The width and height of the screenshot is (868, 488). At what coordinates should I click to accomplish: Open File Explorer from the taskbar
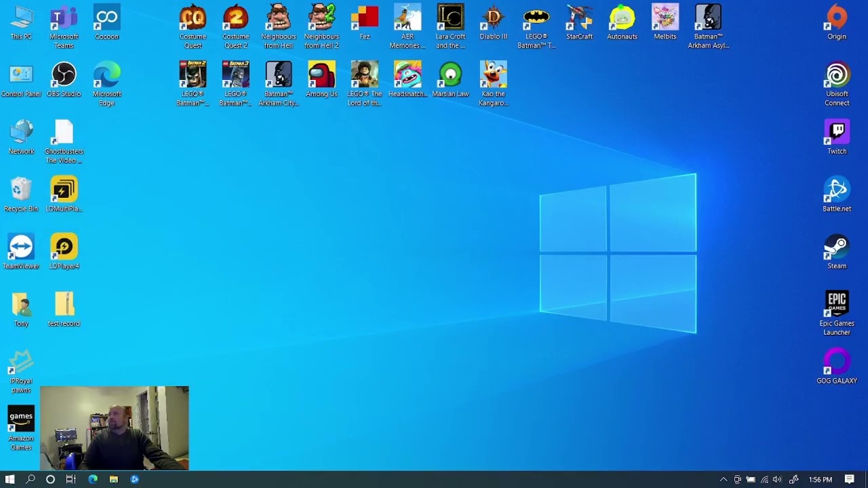(114, 479)
